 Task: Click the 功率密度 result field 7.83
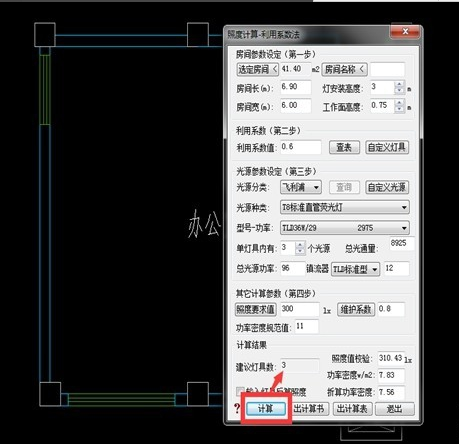(391, 376)
